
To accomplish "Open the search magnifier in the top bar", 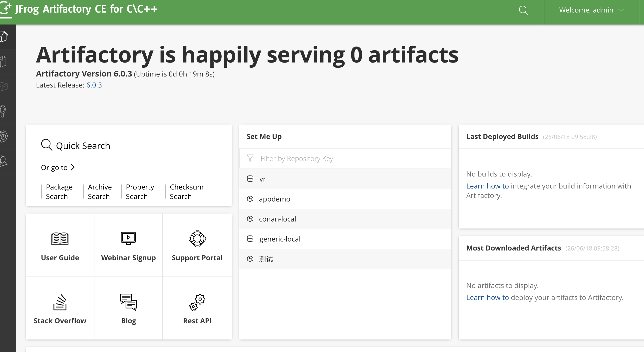I will click(x=523, y=10).
